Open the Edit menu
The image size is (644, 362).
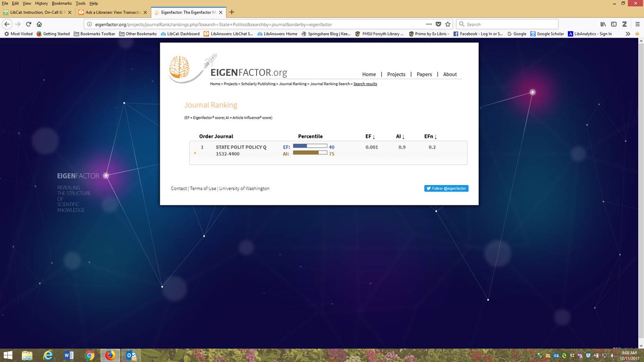click(x=16, y=3)
